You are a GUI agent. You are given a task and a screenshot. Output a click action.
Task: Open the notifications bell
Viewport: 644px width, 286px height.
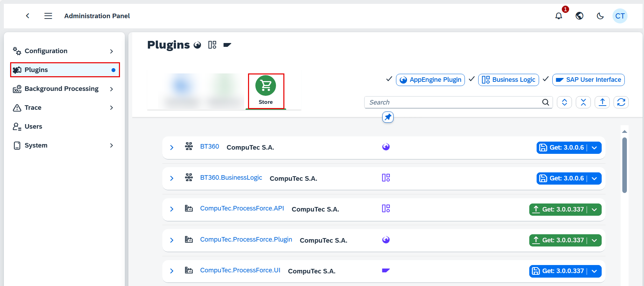pos(559,16)
